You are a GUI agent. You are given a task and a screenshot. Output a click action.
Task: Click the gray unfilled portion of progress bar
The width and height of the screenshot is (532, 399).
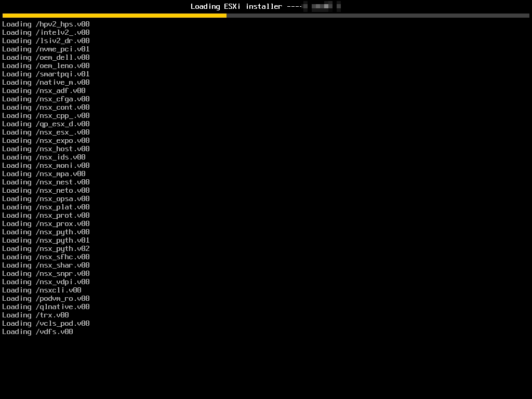tap(378, 16)
